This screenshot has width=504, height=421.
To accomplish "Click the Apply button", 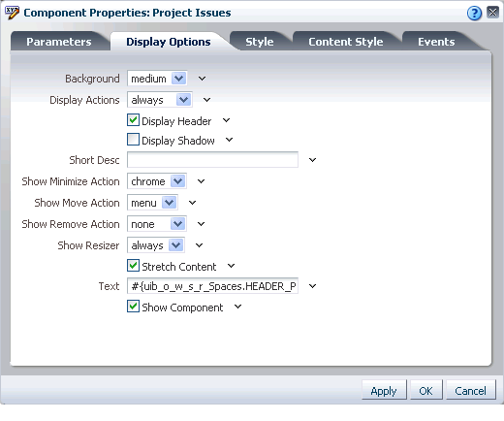I will [384, 391].
